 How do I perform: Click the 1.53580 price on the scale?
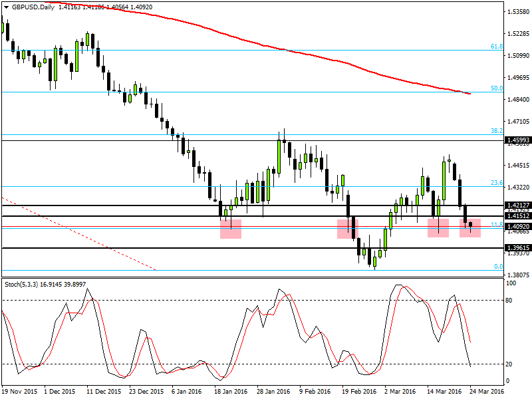[518, 12]
